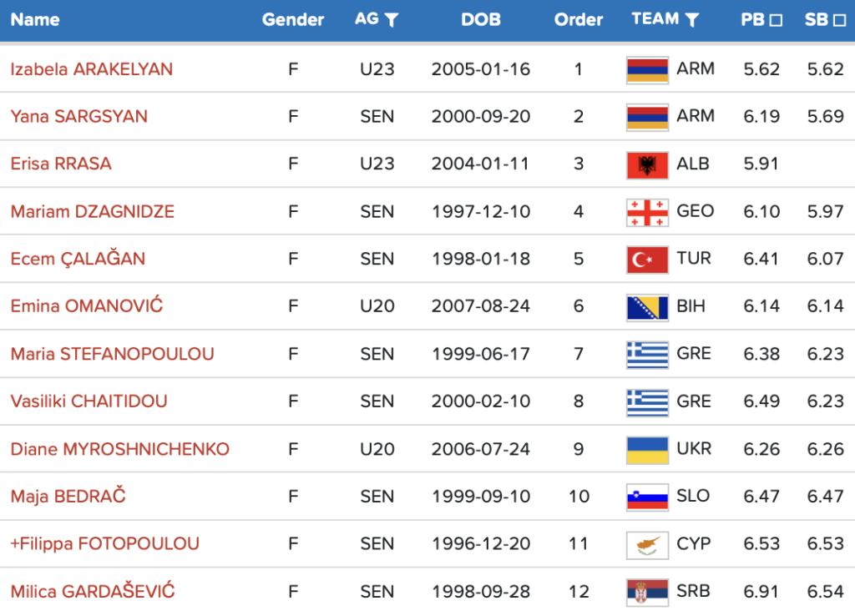
Task: Click the DOB column header
Action: (481, 20)
